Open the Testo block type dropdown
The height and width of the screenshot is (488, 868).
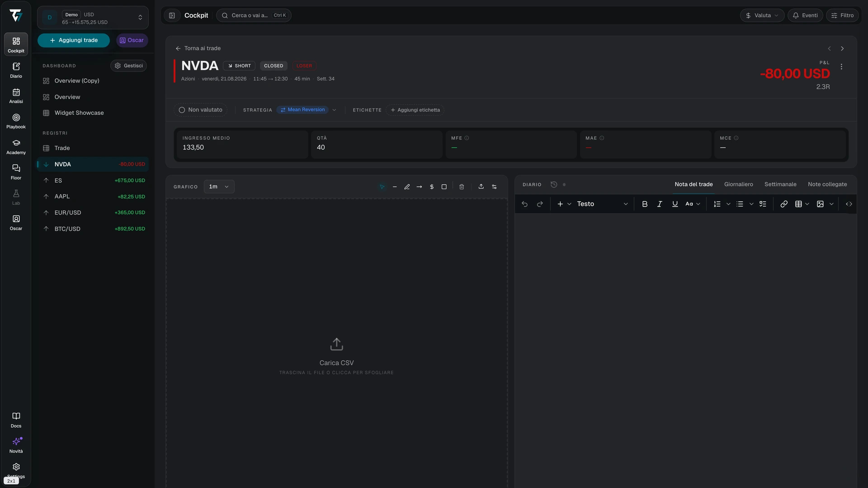(602, 204)
